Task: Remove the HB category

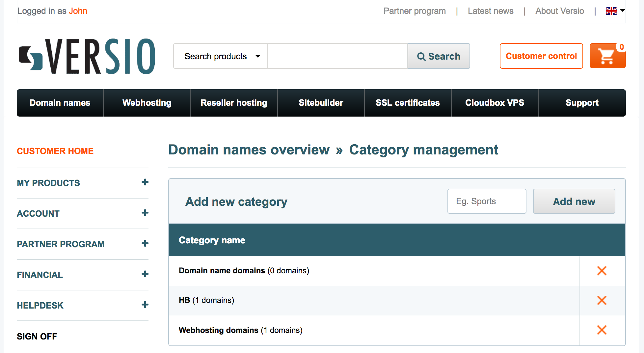Action: (602, 300)
